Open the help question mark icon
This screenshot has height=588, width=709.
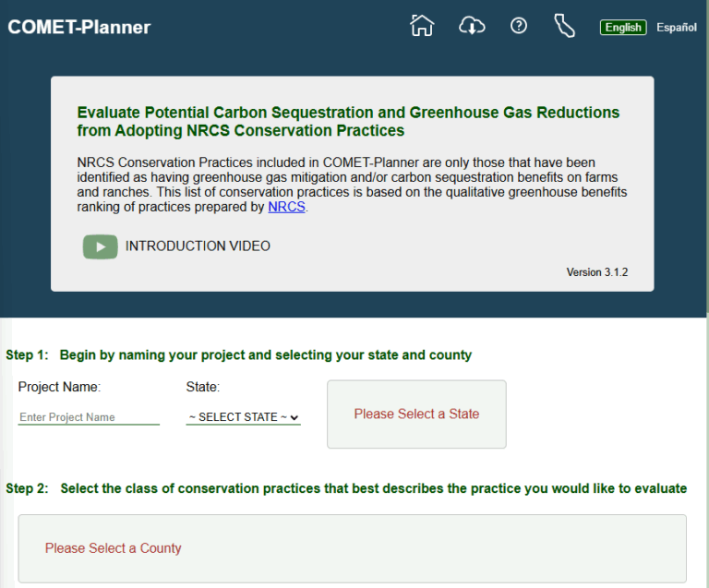click(x=519, y=26)
